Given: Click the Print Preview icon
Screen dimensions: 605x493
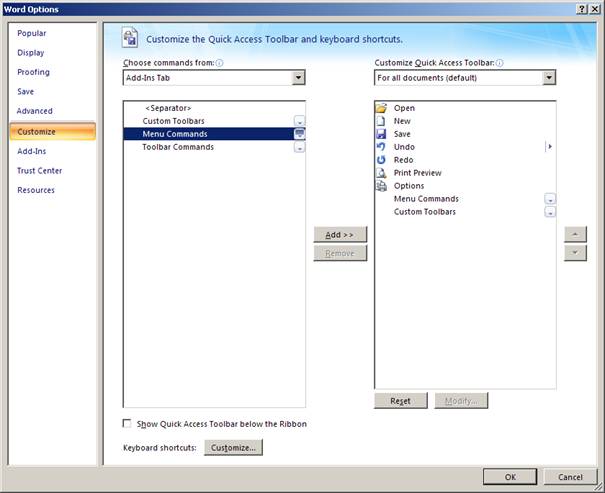Looking at the screenshot, I should pos(381,173).
